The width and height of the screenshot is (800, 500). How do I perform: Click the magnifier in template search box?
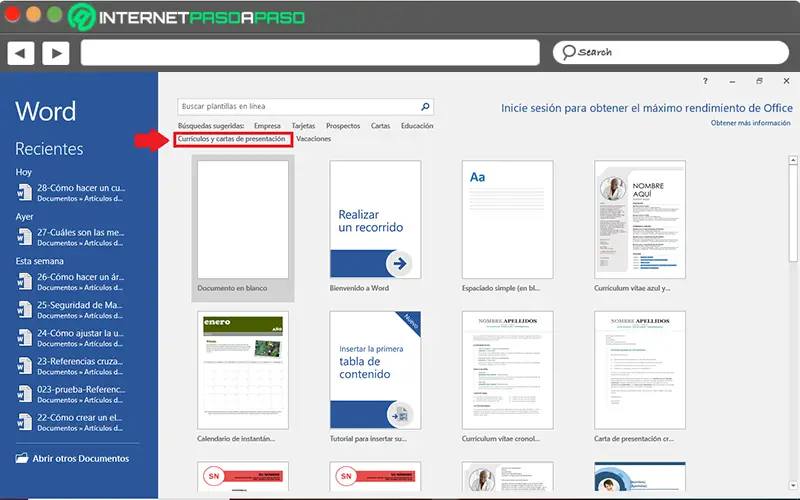coord(425,106)
